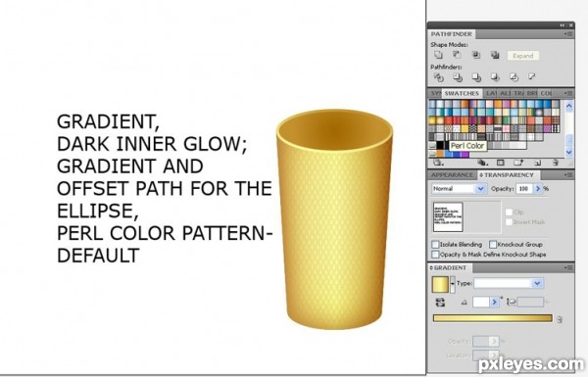Click the Trim pathfinder icon
This screenshot has width=588, height=377.
[457, 77]
